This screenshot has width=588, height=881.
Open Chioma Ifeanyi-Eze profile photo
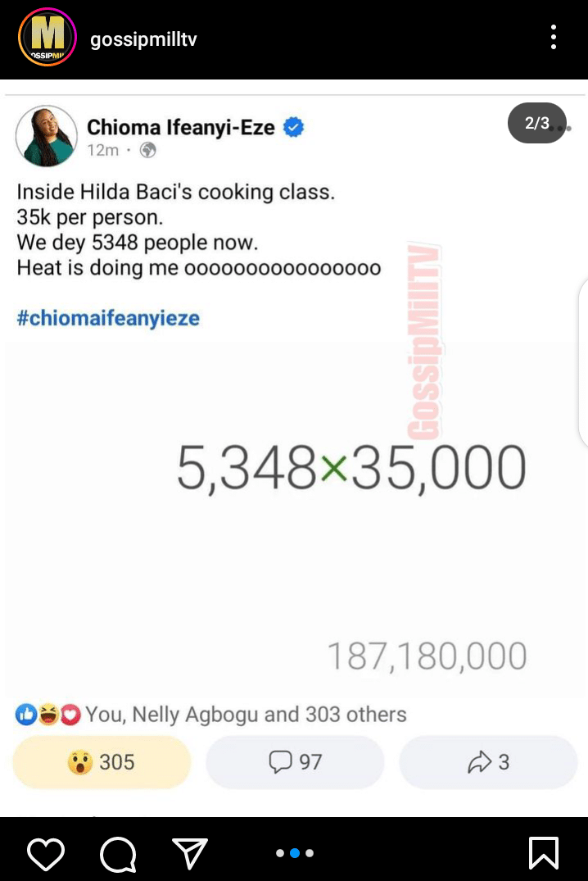click(46, 135)
